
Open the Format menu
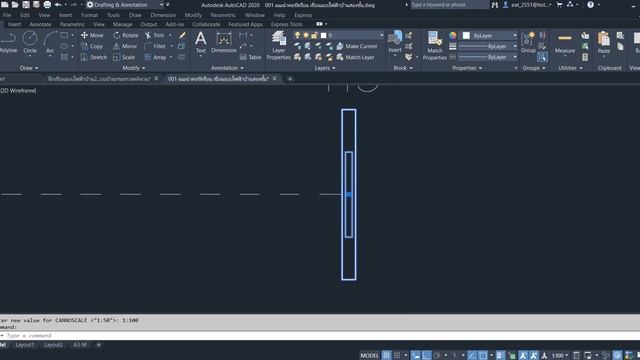[89, 15]
